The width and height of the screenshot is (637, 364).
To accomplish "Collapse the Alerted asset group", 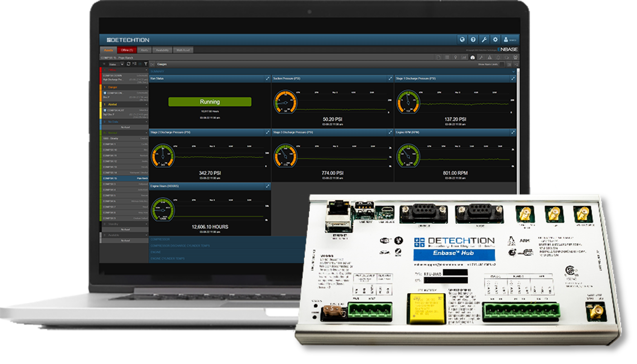I will click(x=146, y=104).
